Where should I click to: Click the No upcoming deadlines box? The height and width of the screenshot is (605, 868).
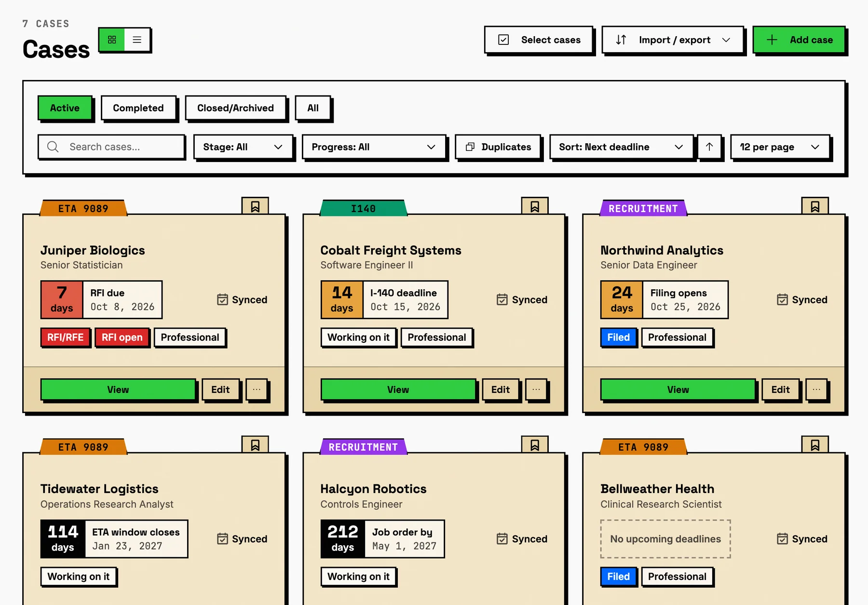[x=665, y=538]
